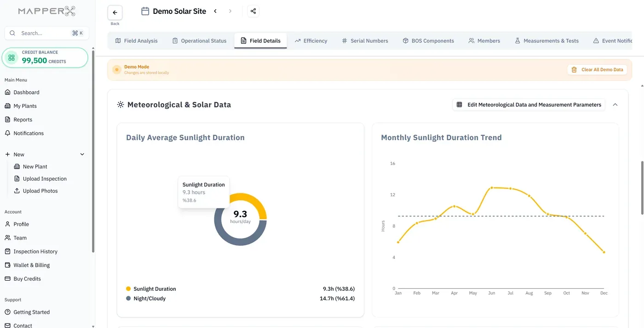This screenshot has width=644, height=328.
Task: Click the search magnifier icon
Action: [12, 33]
